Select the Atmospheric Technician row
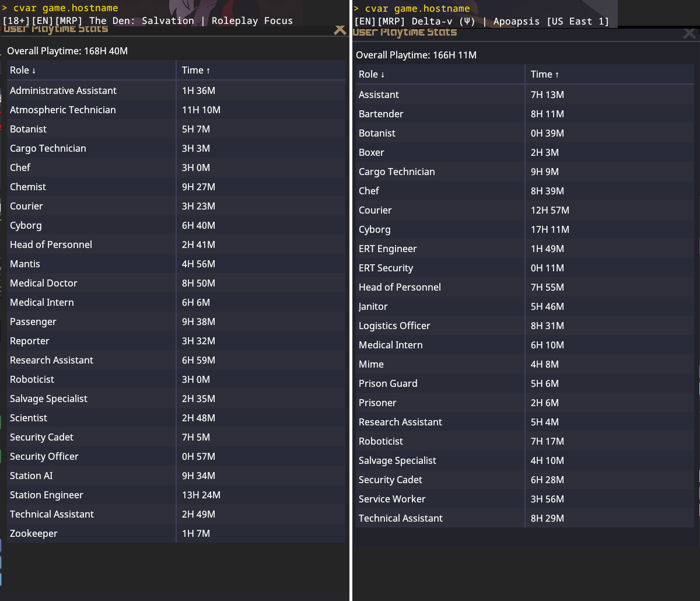The image size is (700, 601). 63,110
